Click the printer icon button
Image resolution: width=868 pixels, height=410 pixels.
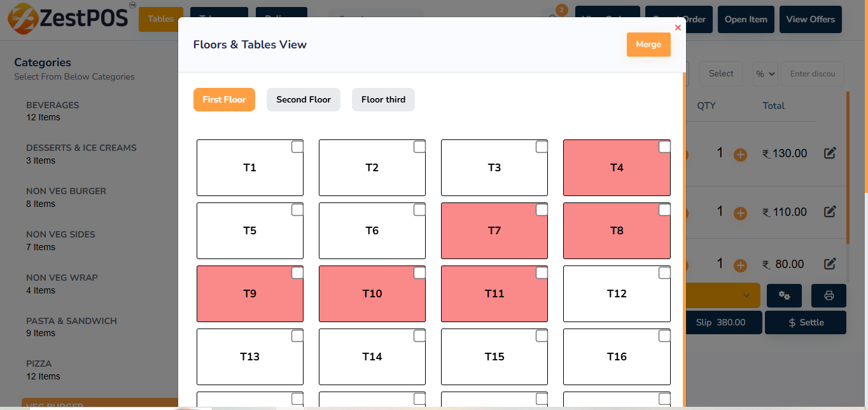pos(829,295)
